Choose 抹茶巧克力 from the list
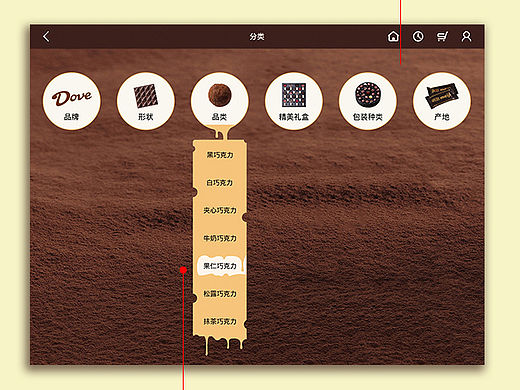Image resolution: width=520 pixels, height=390 pixels. [220, 321]
